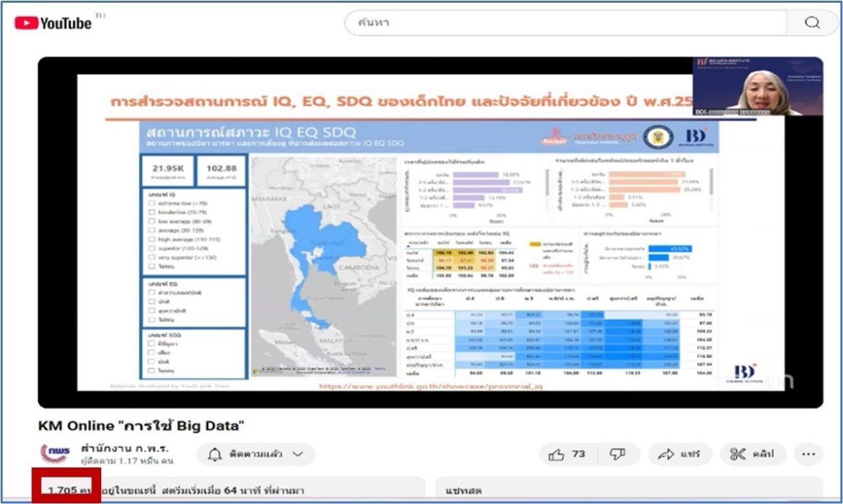The width and height of the screenshot is (843, 504).
Task: Check the borderline (70-79) checkbox
Action: (151, 212)
